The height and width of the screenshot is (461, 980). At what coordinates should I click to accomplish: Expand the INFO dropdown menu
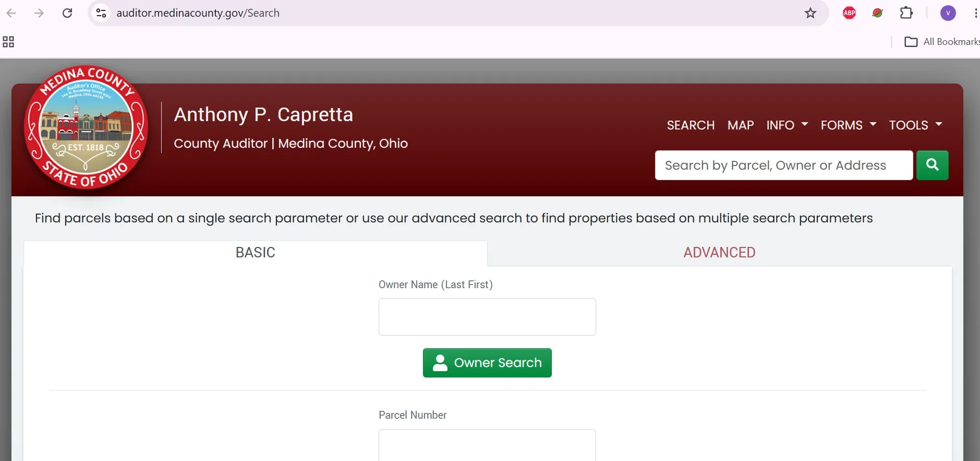pos(787,125)
